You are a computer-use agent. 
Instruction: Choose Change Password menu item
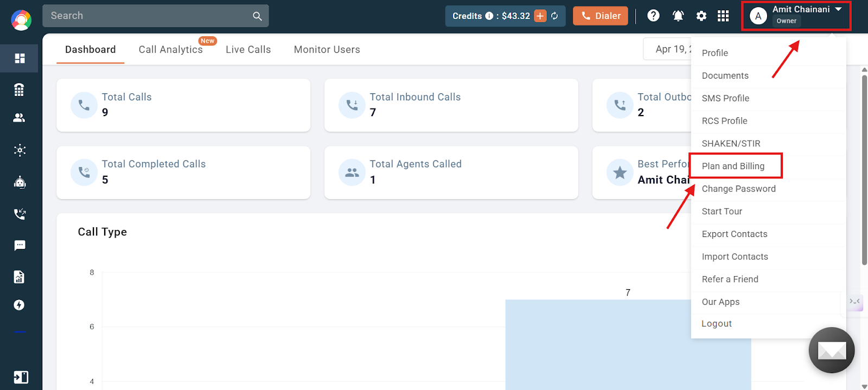coord(768,189)
